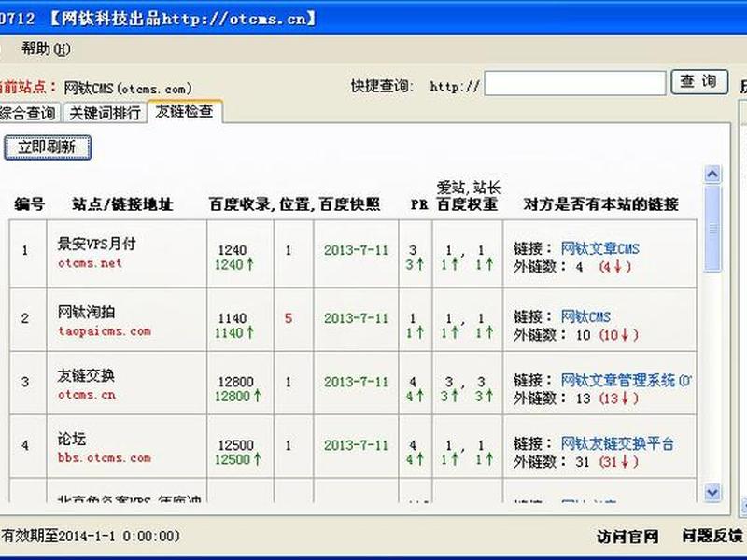Click the scroll down arrow of the list
Viewport: 747px width, 560px height.
click(x=712, y=492)
